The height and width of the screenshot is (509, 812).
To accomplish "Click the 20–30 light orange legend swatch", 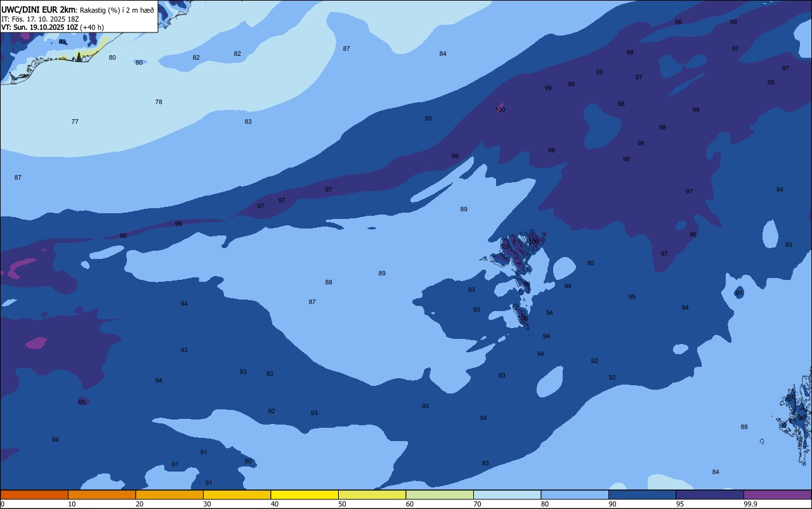I will 169,494.
